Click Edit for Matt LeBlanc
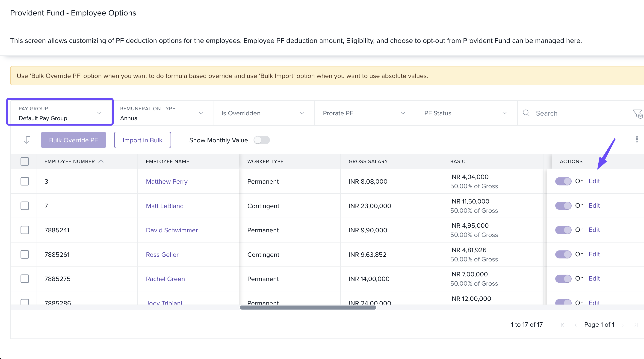 (594, 206)
